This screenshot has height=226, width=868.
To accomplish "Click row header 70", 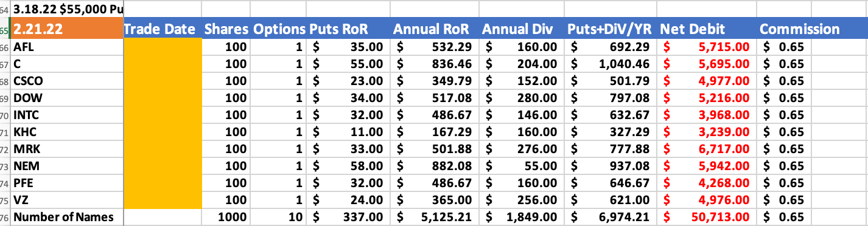I will (5, 115).
